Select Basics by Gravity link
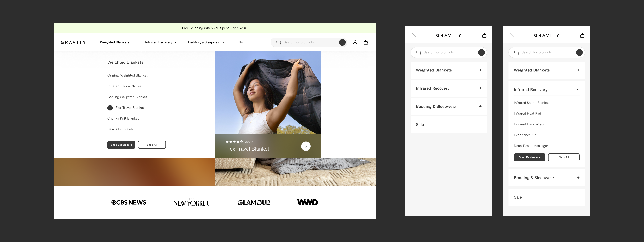The height and width of the screenshot is (242, 644). [121, 129]
